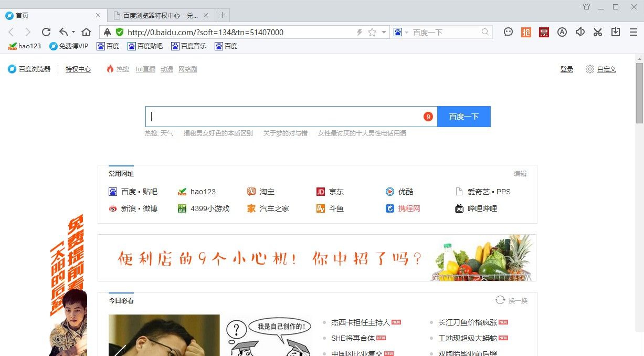Open the 百度贴吧 bookmark
The image size is (644, 356).
[x=145, y=46]
